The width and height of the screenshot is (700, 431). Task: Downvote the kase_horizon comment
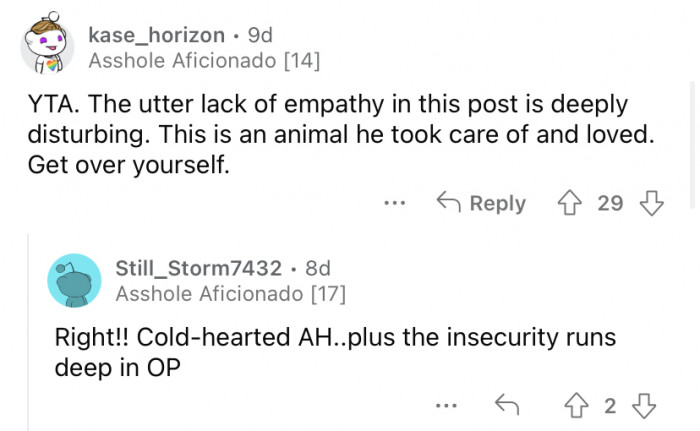pyautogui.click(x=650, y=203)
